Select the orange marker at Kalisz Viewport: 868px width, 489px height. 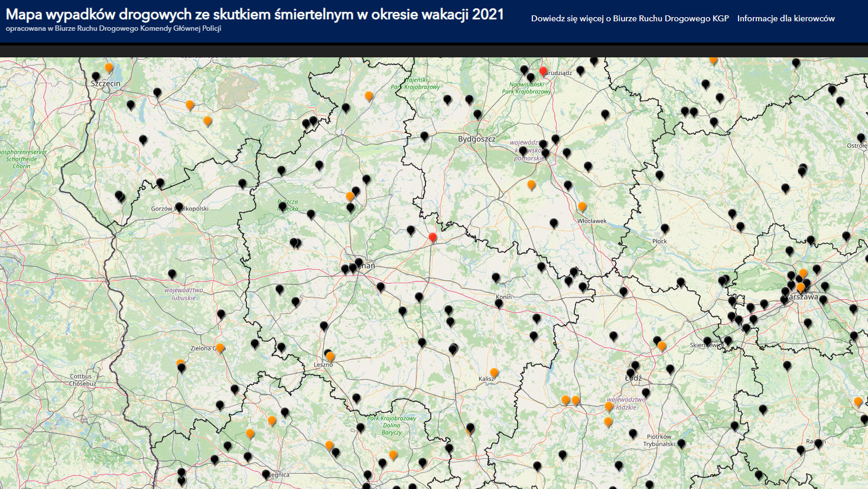[x=494, y=373]
